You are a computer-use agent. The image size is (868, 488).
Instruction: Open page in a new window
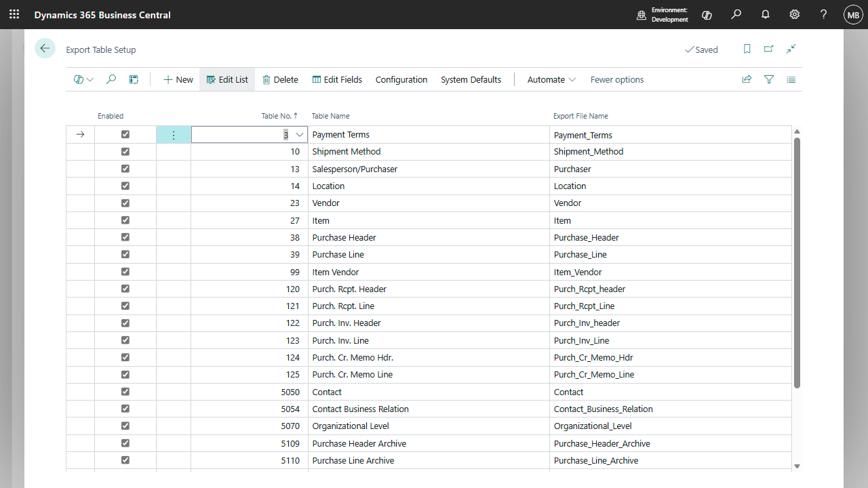click(768, 49)
